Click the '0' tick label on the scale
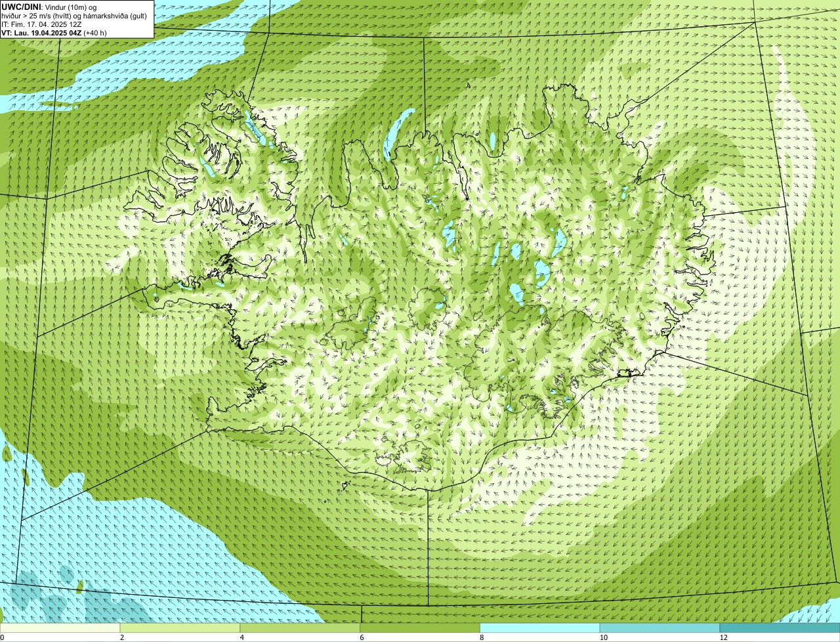Screen dimensions: 840x642 [3, 637]
